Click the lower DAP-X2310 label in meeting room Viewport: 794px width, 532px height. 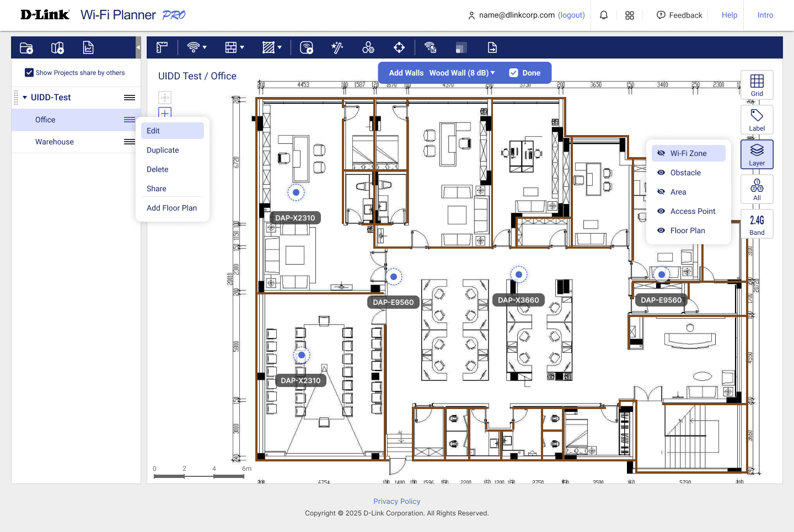point(301,380)
